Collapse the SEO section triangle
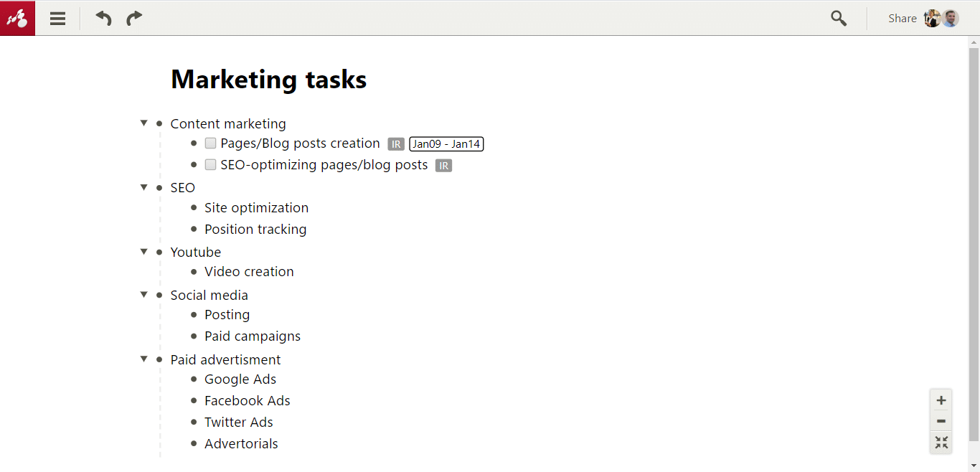 coord(144,187)
